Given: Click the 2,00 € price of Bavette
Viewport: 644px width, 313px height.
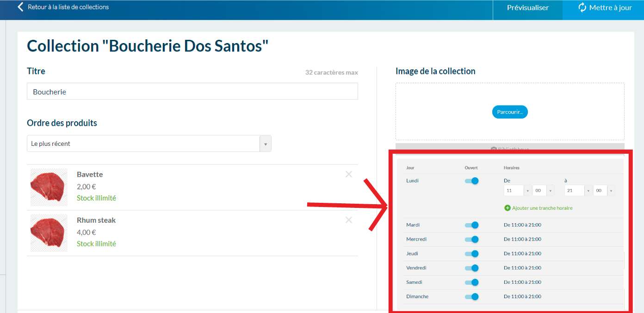Looking at the screenshot, I should [x=87, y=187].
